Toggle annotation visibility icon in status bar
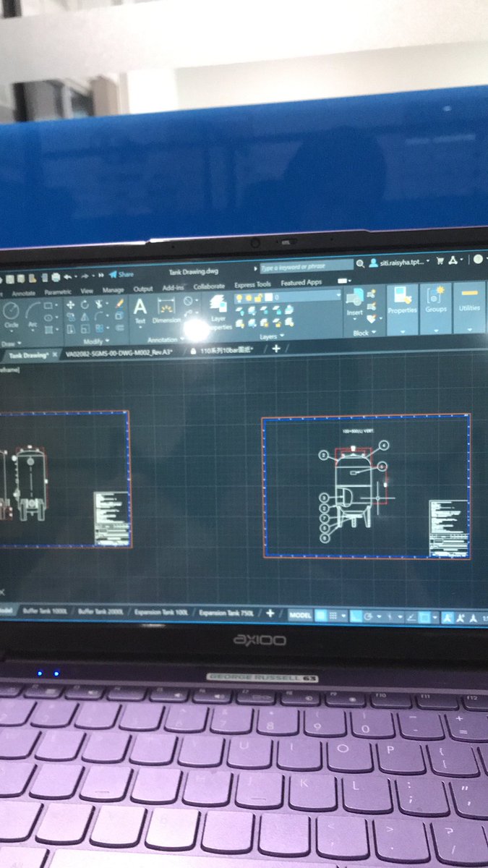 pos(448,618)
